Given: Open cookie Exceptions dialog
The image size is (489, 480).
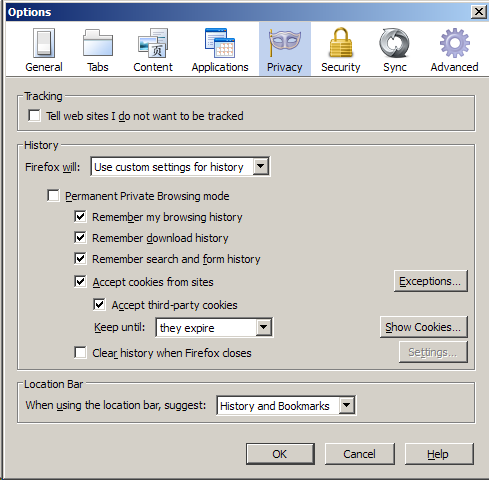Looking at the screenshot, I should pos(431,281).
